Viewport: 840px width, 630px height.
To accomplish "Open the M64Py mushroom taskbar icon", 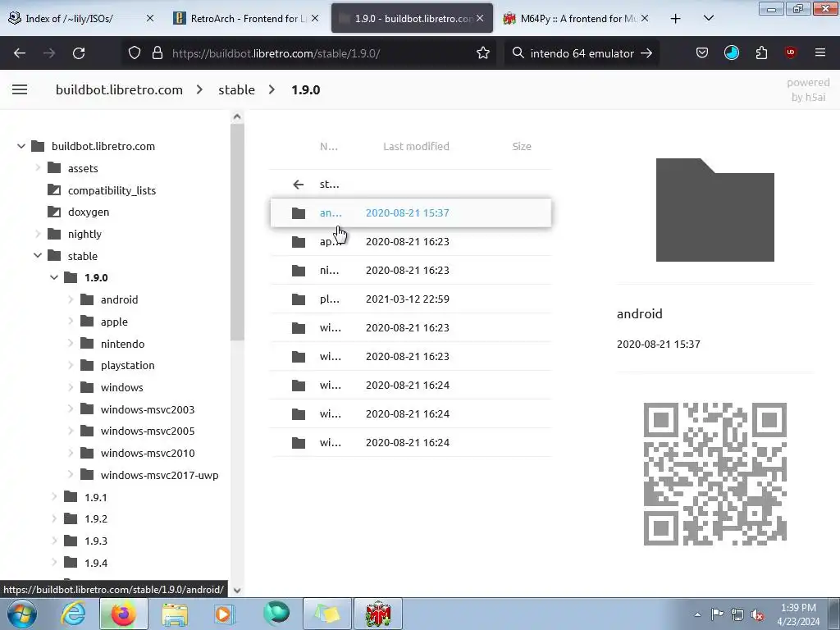I will coord(377,614).
